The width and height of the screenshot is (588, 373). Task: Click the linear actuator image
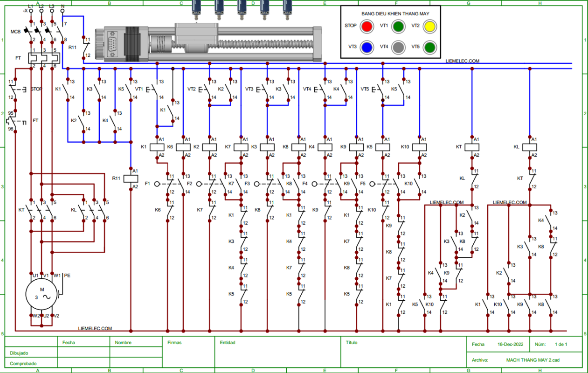pyautogui.click(x=208, y=43)
